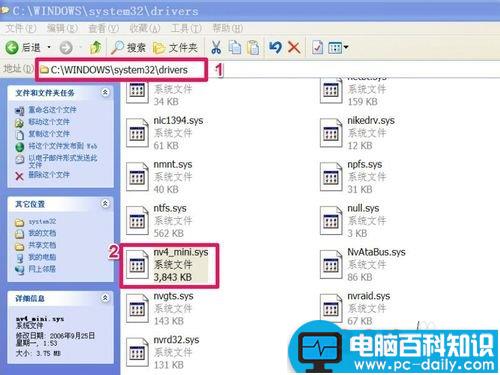Click the nvrd32.sys file name
Image resolution: width=500 pixels, height=375 pixels.
(176, 340)
